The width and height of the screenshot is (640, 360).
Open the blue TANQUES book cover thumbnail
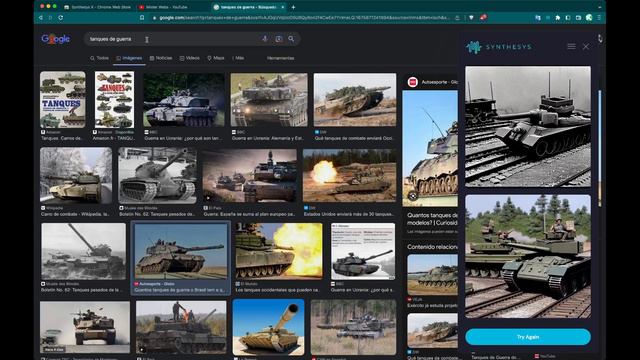point(63,100)
